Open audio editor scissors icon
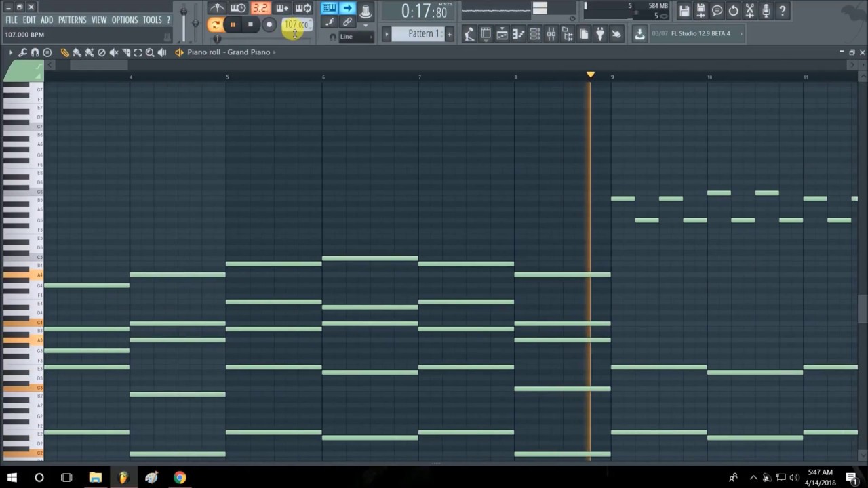The width and height of the screenshot is (868, 488). [749, 10]
